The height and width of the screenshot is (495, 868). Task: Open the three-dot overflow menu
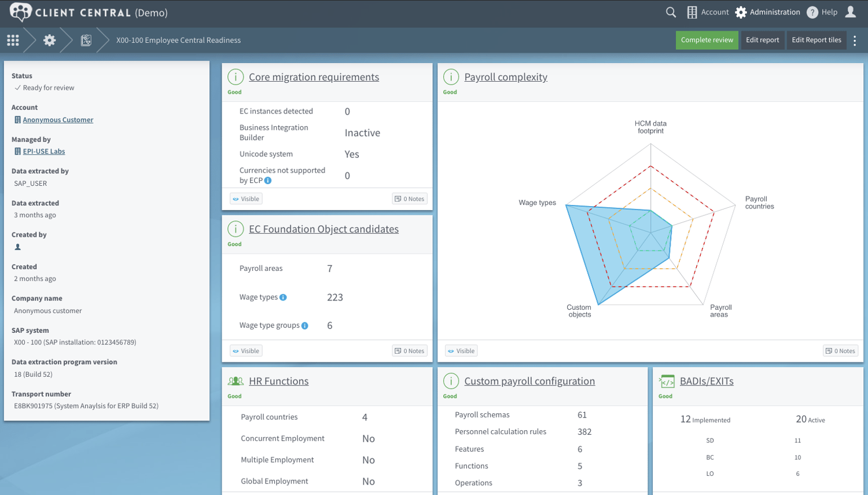[x=856, y=40]
